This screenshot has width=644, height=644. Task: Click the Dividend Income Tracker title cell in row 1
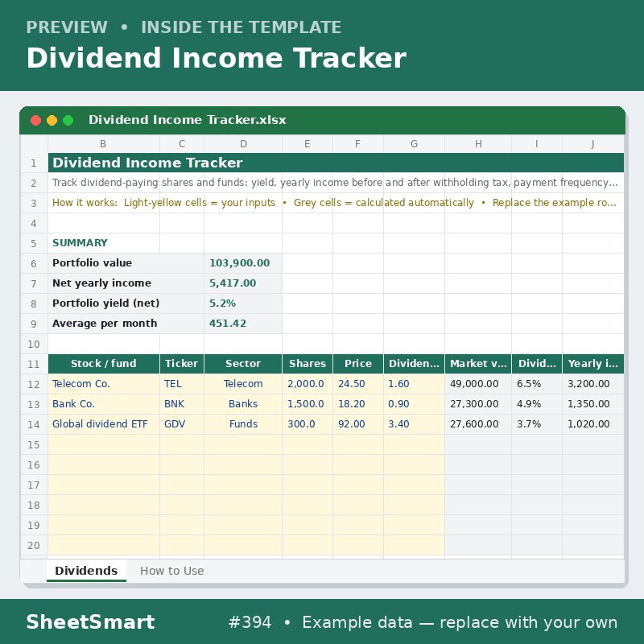coord(336,163)
